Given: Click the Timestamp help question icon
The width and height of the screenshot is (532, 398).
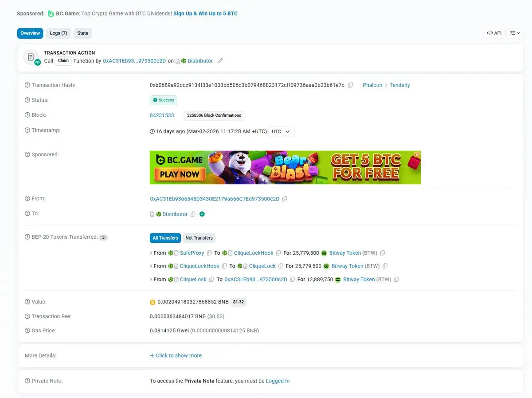Looking at the screenshot, I should pos(27,130).
